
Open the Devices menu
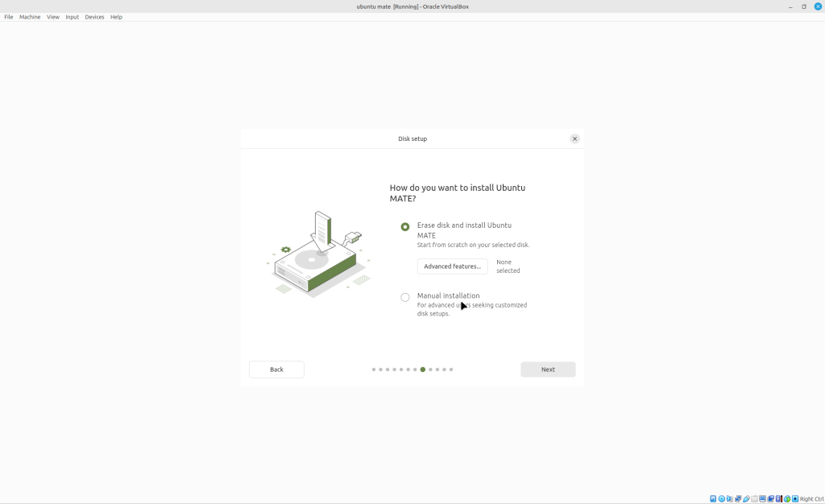point(94,17)
